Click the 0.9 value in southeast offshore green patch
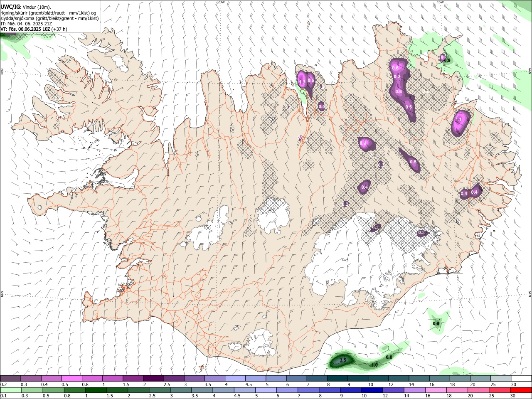This screenshot has height=399, width=532. click(436, 323)
